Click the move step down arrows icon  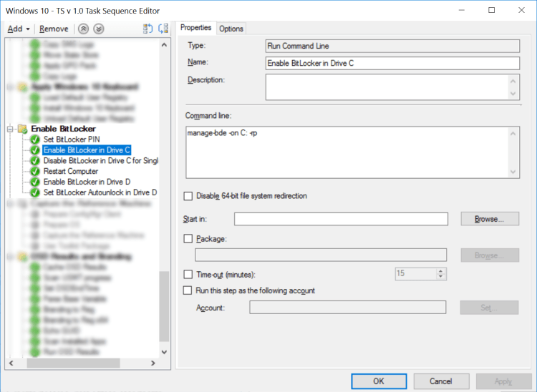pyautogui.click(x=99, y=29)
